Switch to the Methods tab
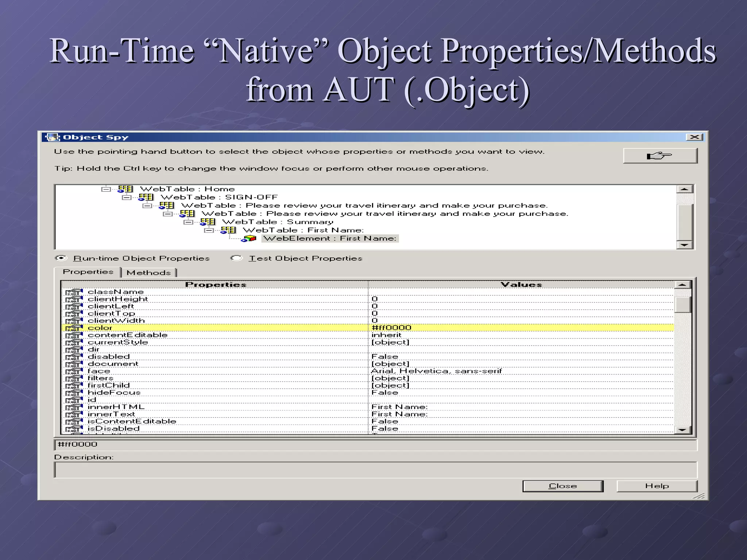 click(148, 273)
